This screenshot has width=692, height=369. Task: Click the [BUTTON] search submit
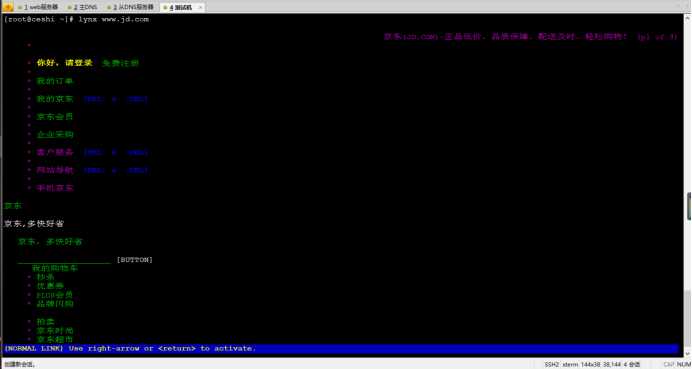[x=135, y=260]
